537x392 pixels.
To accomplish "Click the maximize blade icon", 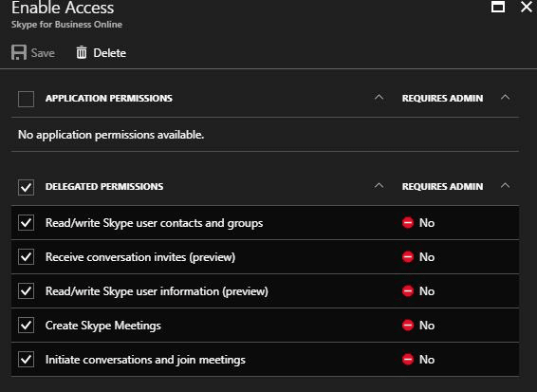I will [497, 7].
